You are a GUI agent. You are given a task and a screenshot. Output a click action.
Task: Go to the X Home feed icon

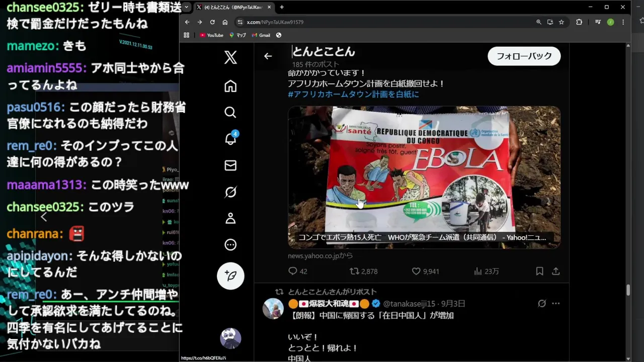(x=230, y=86)
